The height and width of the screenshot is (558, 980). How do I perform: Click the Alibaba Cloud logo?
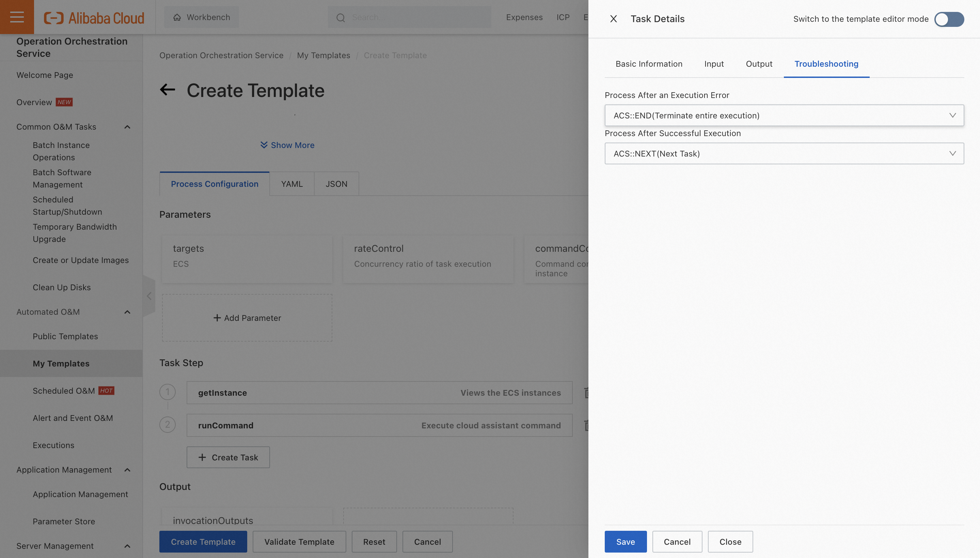(94, 18)
